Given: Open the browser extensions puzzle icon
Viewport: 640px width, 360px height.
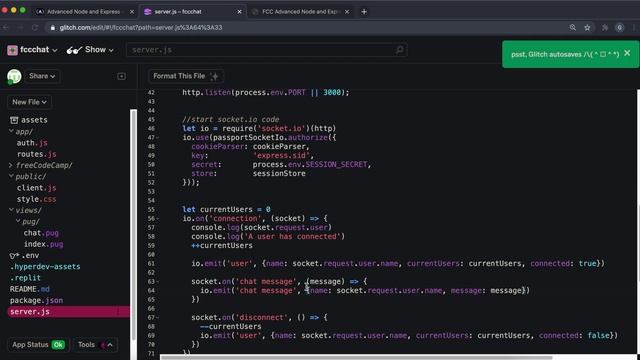Looking at the screenshot, I should pyautogui.click(x=605, y=27).
